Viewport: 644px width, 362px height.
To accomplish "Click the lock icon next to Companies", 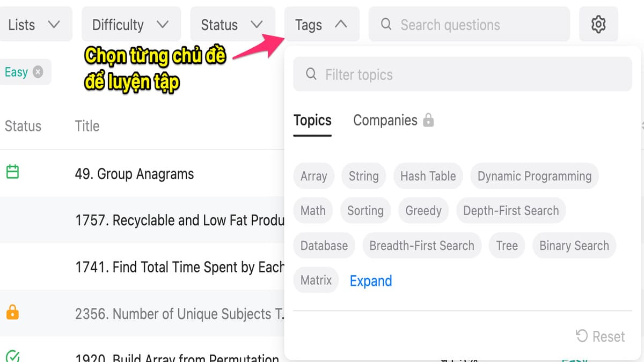I will click(x=428, y=120).
